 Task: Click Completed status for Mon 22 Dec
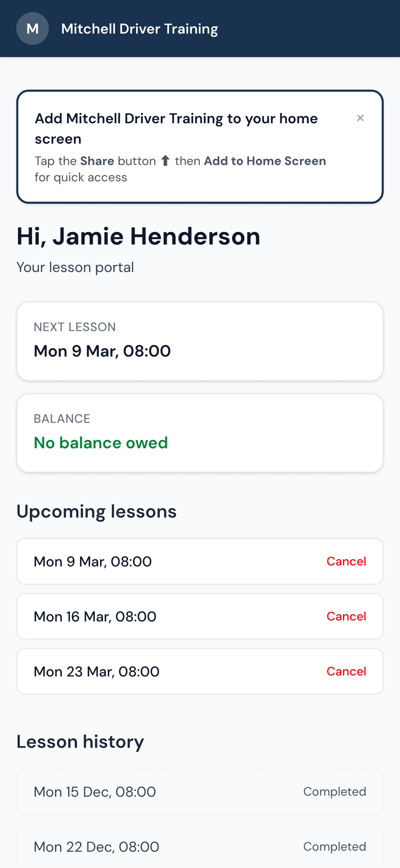tap(334, 847)
